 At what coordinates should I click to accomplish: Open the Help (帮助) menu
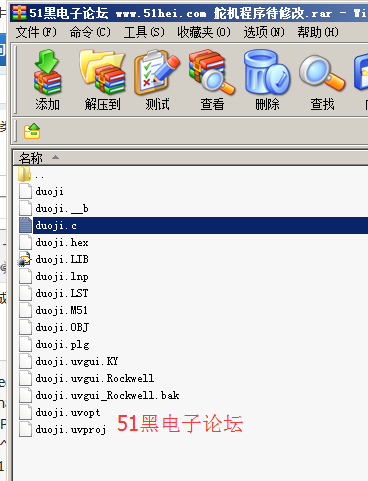click(318, 32)
